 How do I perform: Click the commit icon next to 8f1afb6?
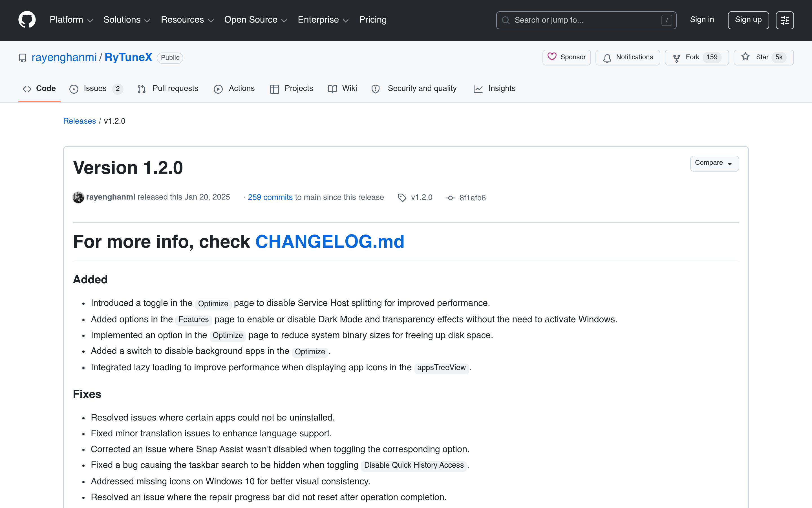450,198
